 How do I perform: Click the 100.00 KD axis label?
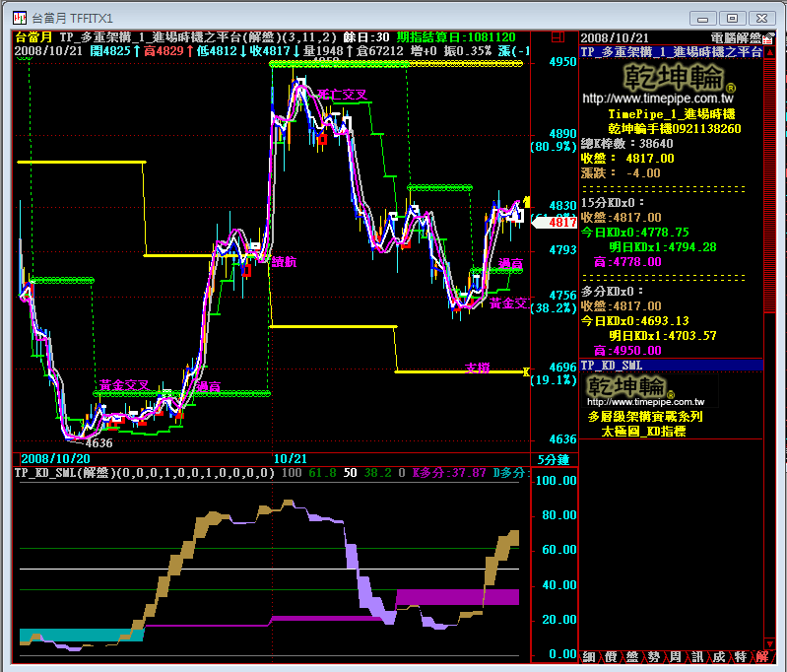(557, 481)
